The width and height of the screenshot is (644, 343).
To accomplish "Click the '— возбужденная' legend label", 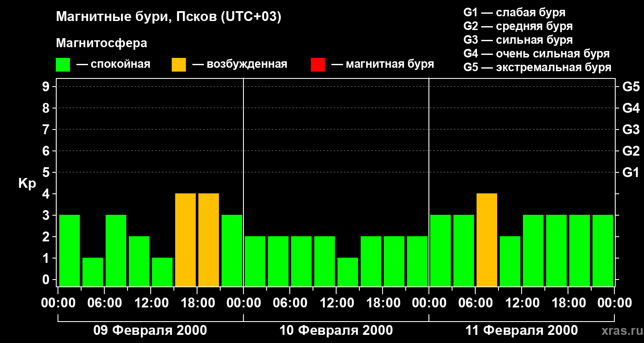I will [x=240, y=64].
